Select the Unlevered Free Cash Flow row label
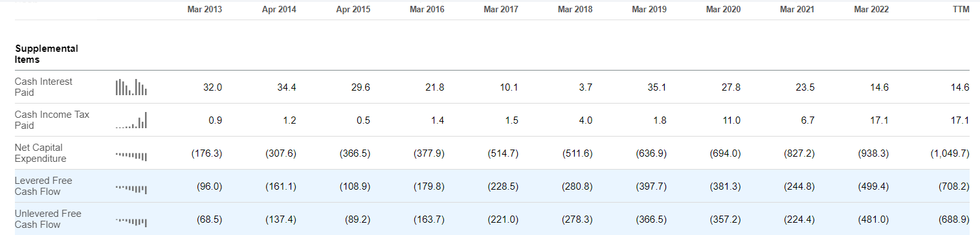 tap(48, 219)
